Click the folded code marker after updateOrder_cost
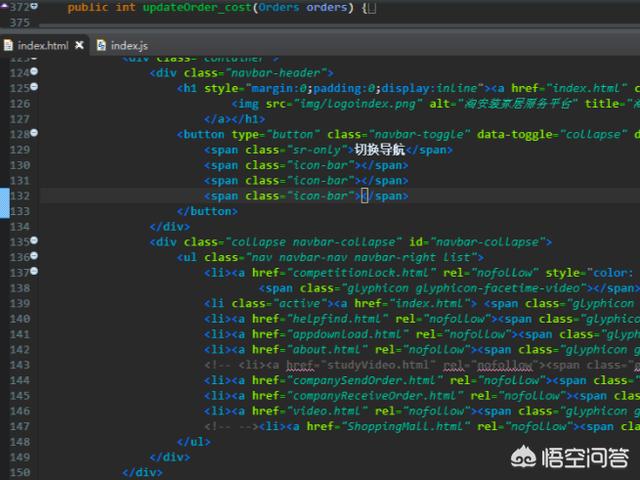Image resolution: width=640 pixels, height=480 pixels. (371, 8)
